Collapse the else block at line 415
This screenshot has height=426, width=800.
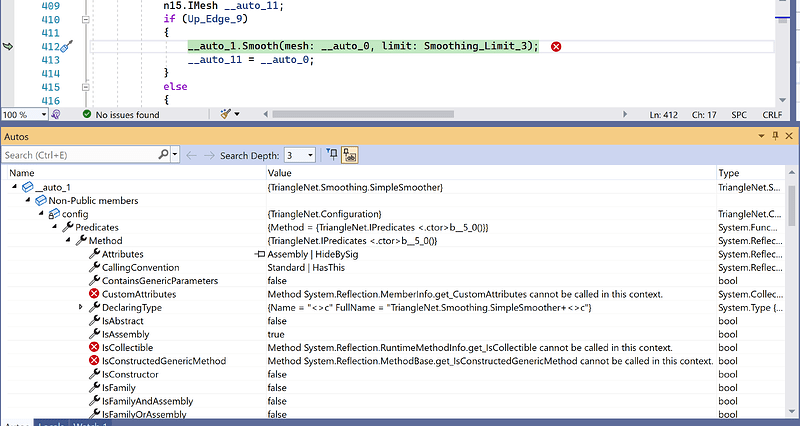[x=86, y=87]
